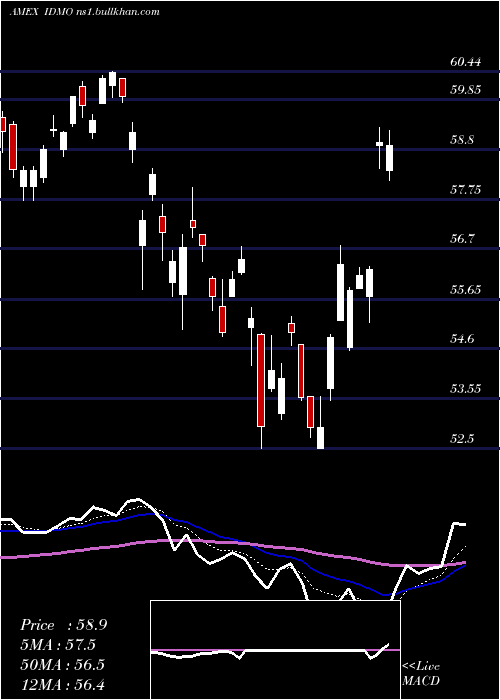500x700 pixels.
Task: Click inside the MACD inset chart box
Action: coord(275,650)
